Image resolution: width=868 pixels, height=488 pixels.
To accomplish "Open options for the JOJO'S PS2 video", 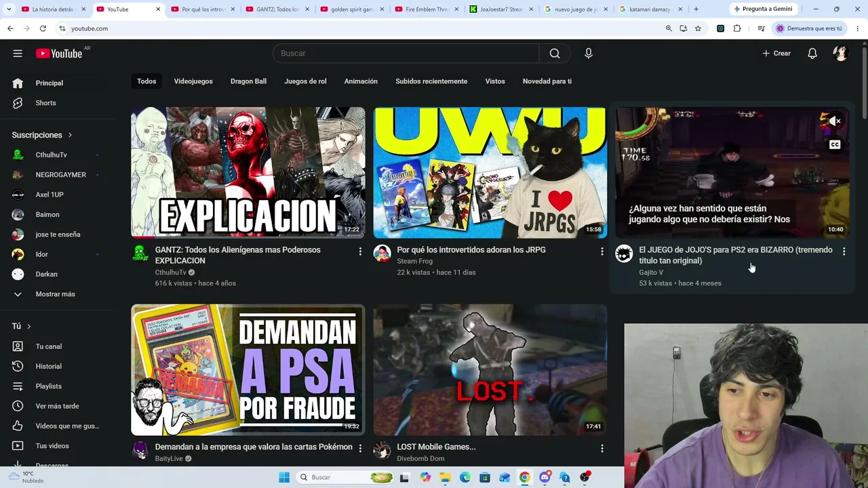I will pos(844,251).
